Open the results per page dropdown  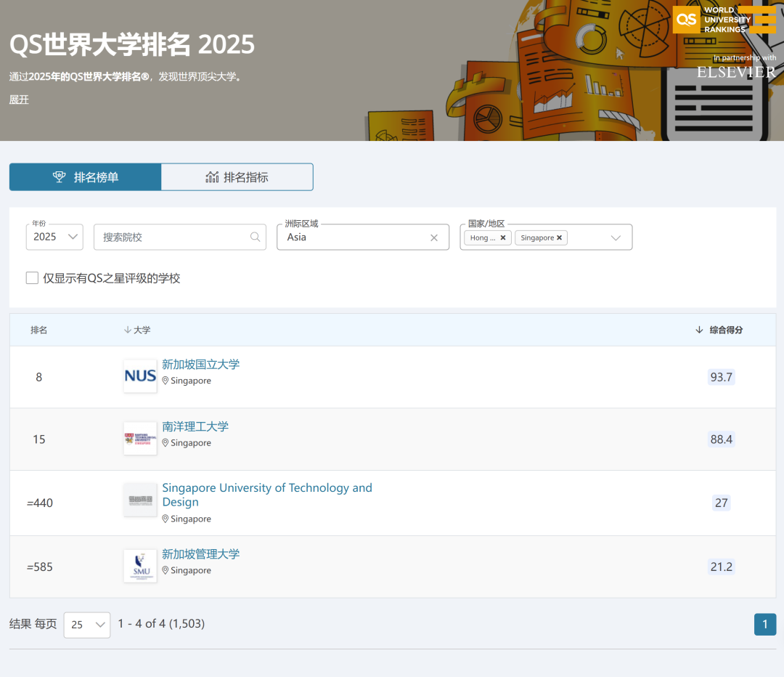[x=87, y=625]
